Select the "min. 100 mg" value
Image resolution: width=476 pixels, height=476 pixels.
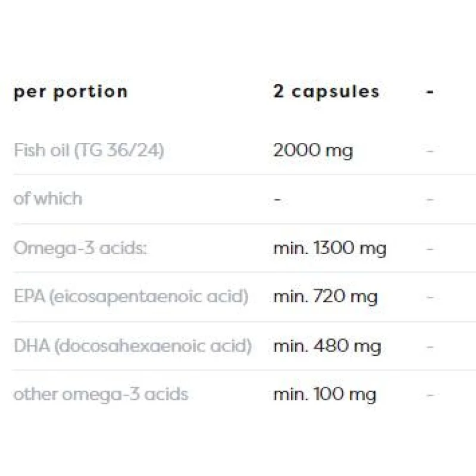click(x=324, y=394)
